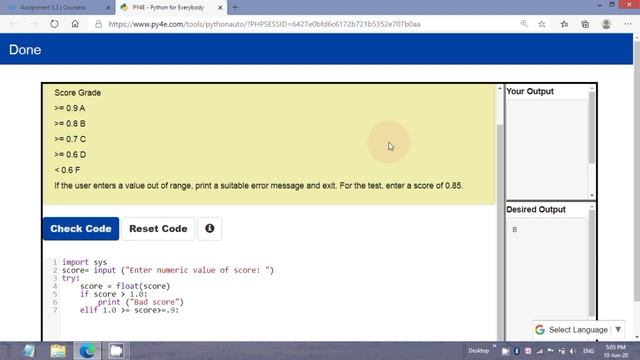Click the elif line in the code
This screenshot has height=360, width=640.
click(x=129, y=310)
